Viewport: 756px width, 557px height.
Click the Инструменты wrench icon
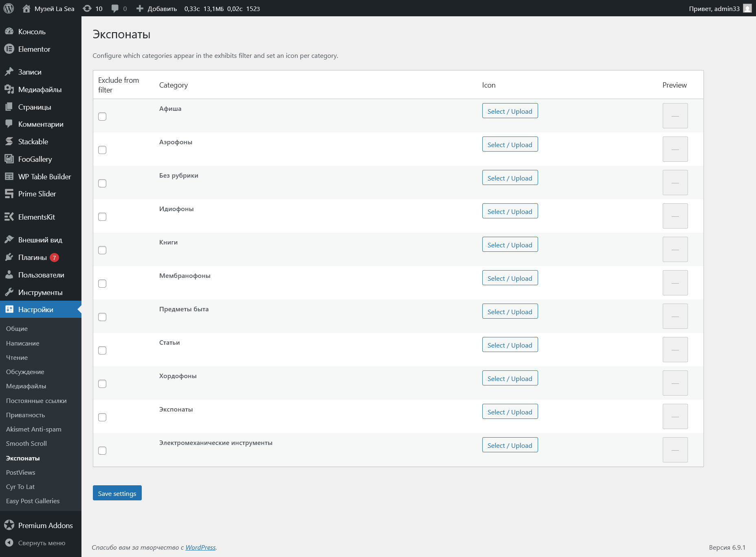[9, 292]
